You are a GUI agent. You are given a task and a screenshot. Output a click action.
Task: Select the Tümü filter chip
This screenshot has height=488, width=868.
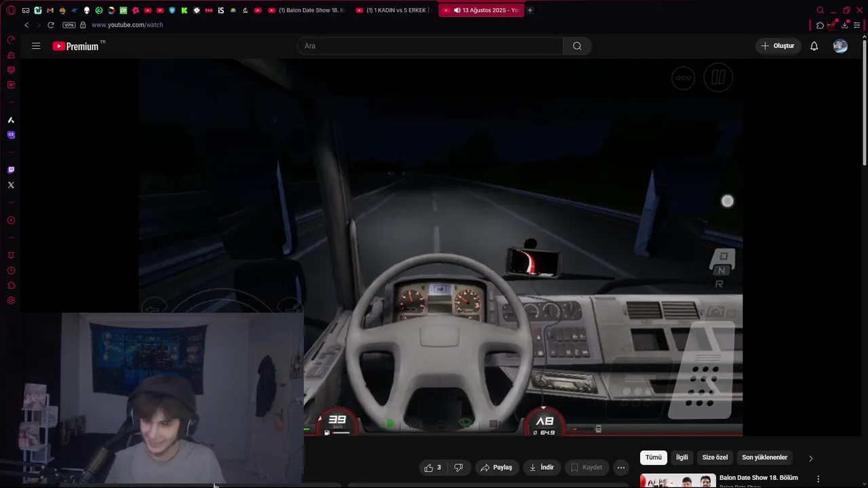(654, 457)
